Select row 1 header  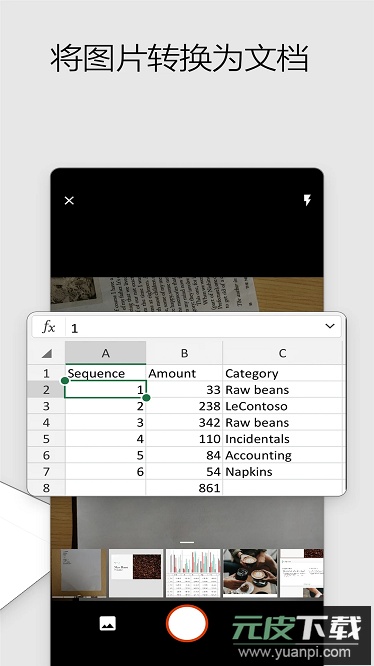46,373
